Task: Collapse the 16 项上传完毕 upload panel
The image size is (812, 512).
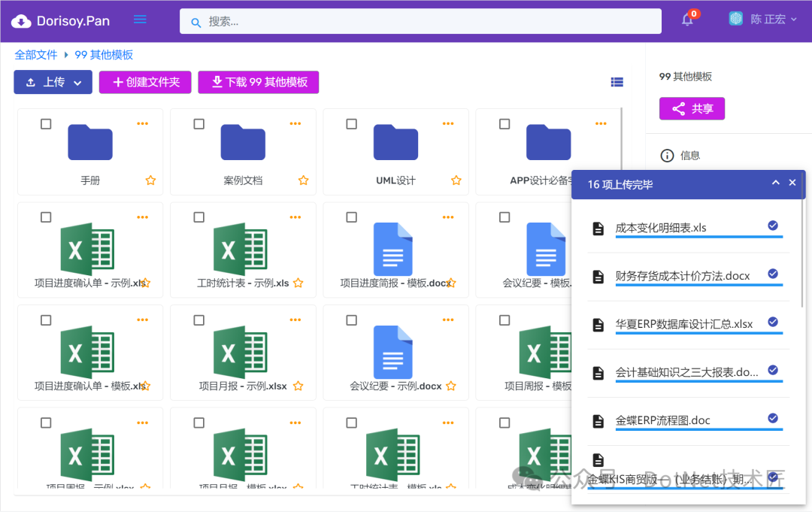Action: click(775, 182)
